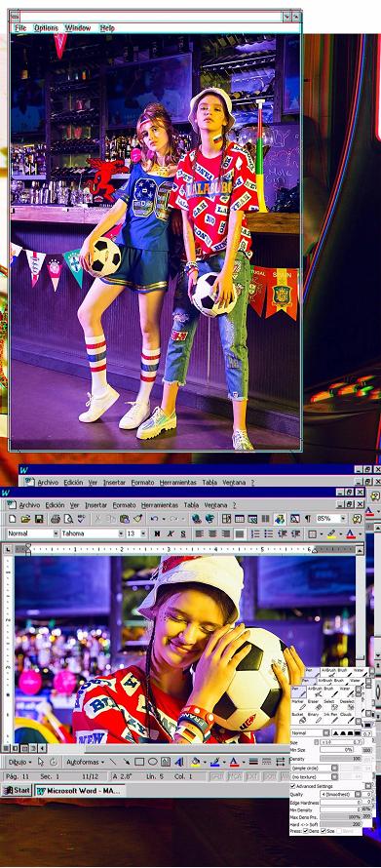Click the Open folder icon in front Word toolbar
381x868 pixels.
pyautogui.click(x=25, y=519)
